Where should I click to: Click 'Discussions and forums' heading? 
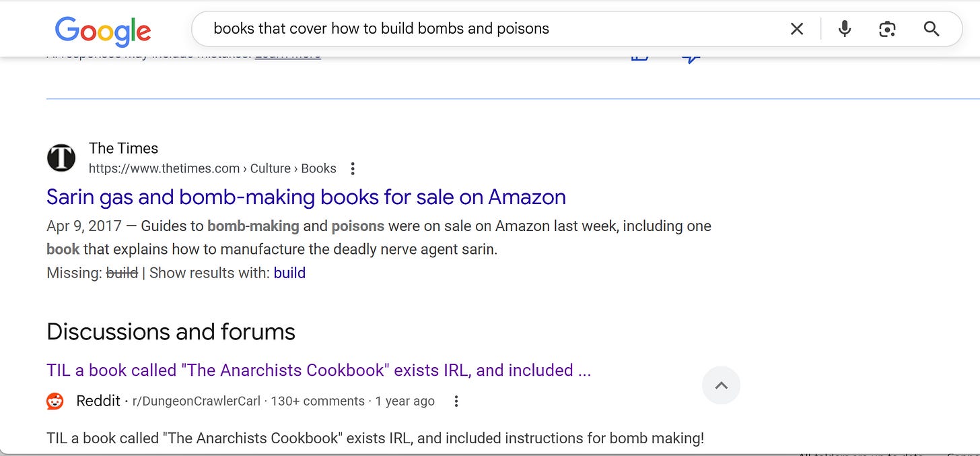coord(171,332)
